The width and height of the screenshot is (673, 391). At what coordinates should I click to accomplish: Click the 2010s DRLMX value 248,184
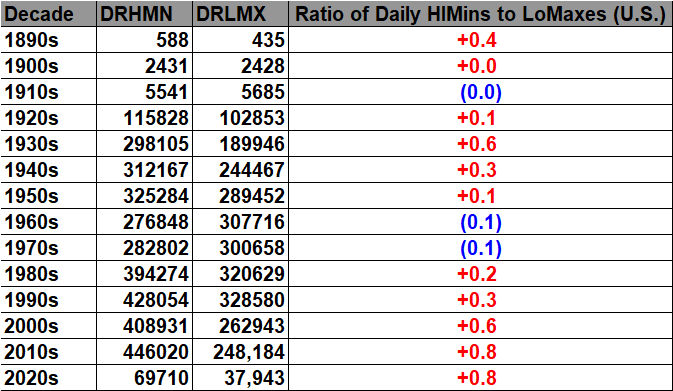[x=249, y=353]
